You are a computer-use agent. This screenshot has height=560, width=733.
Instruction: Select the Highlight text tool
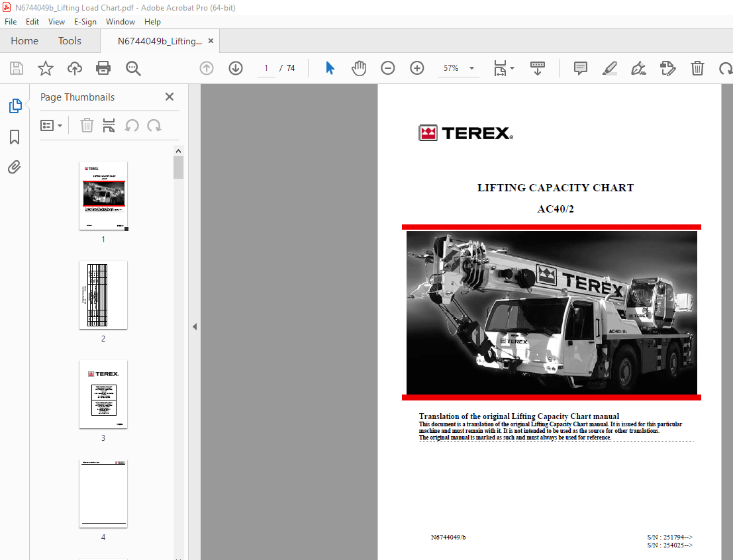coord(609,68)
